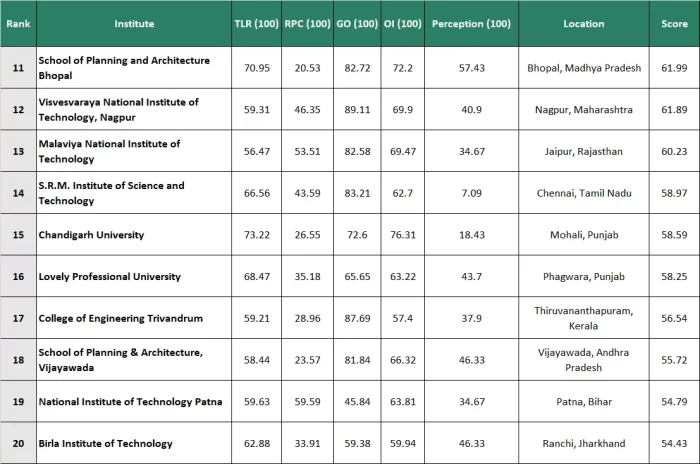
Task: Click the GO (100) column header
Action: click(x=355, y=23)
